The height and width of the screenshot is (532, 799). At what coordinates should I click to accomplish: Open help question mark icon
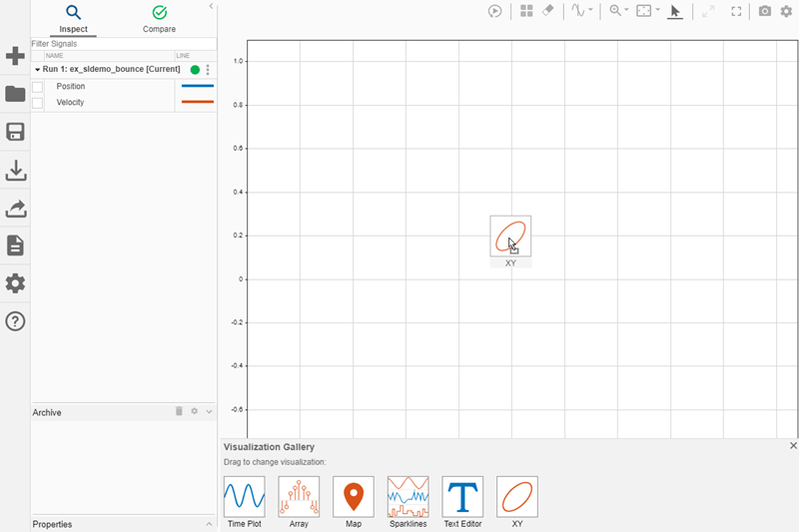(x=15, y=321)
